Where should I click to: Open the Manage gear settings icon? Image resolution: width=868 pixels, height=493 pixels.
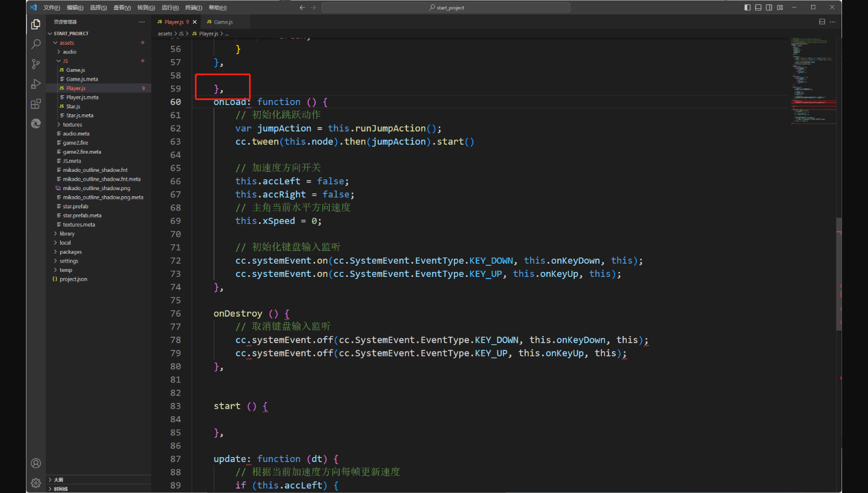point(36,483)
